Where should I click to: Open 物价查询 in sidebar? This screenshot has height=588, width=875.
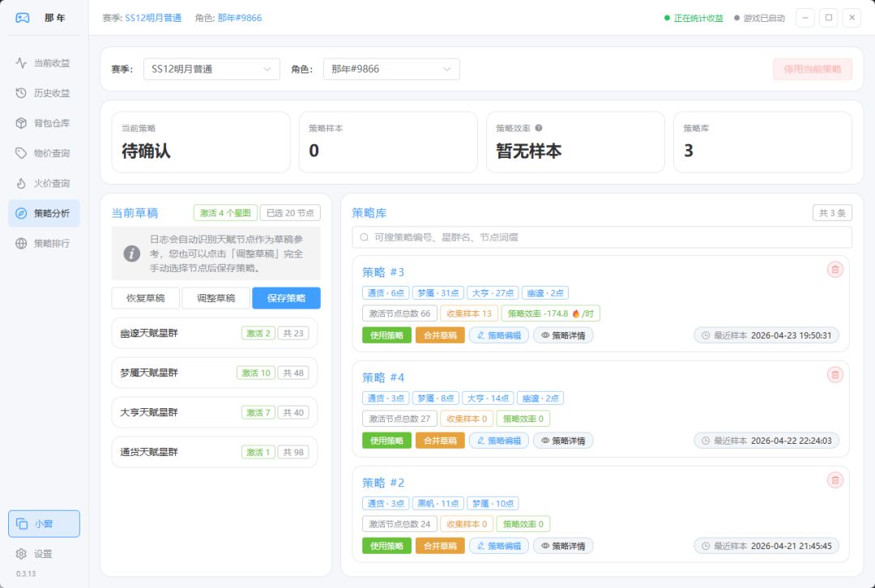[44, 153]
